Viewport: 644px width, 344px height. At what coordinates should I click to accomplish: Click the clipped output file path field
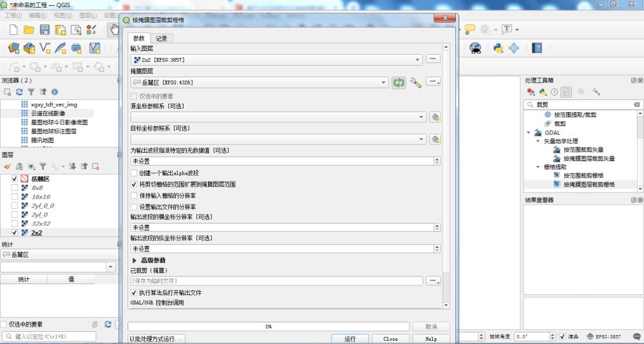[277, 281]
